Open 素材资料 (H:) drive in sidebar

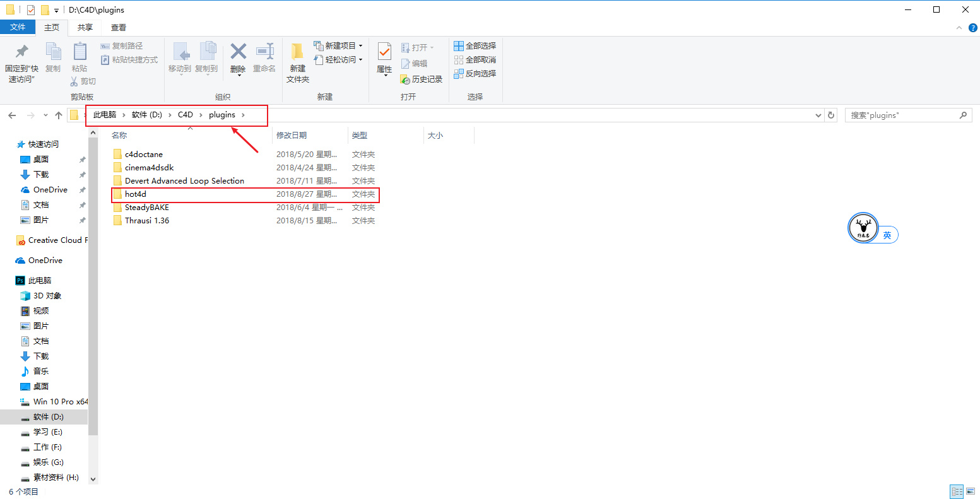coord(56,478)
